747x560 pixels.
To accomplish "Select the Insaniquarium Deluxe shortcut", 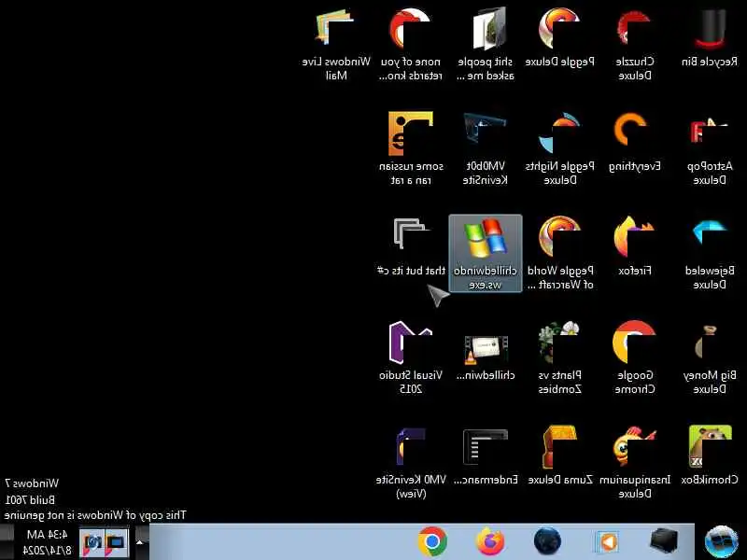I will [635, 462].
